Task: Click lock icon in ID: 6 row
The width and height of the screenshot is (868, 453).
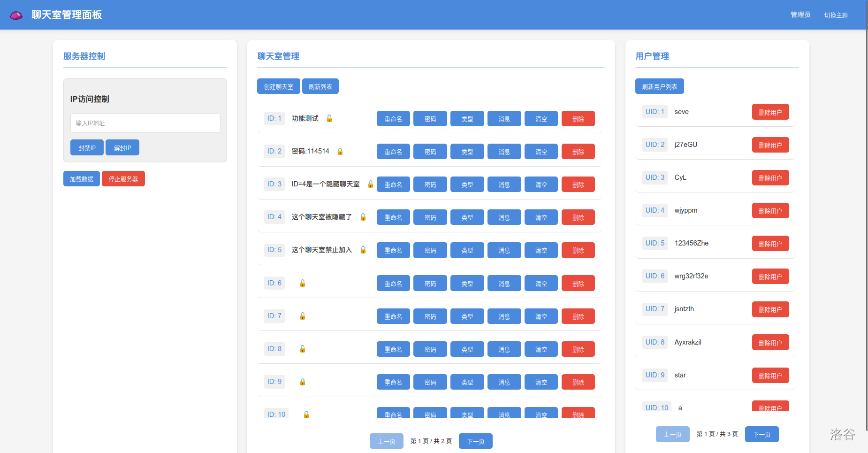Action: [x=303, y=283]
